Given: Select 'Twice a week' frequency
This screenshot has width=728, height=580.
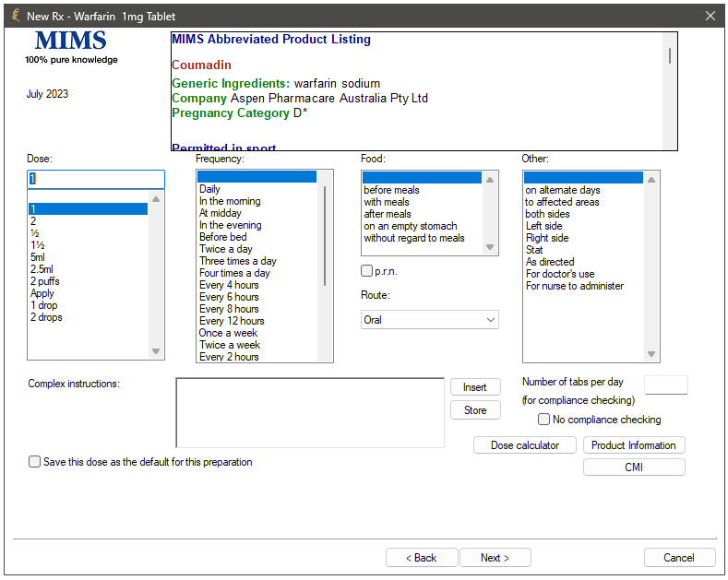Looking at the screenshot, I should coord(257,345).
